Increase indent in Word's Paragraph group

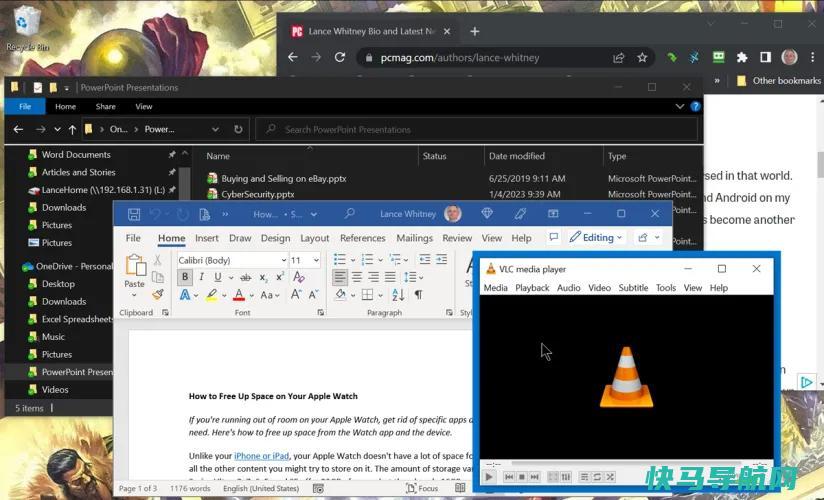[x=441, y=259]
